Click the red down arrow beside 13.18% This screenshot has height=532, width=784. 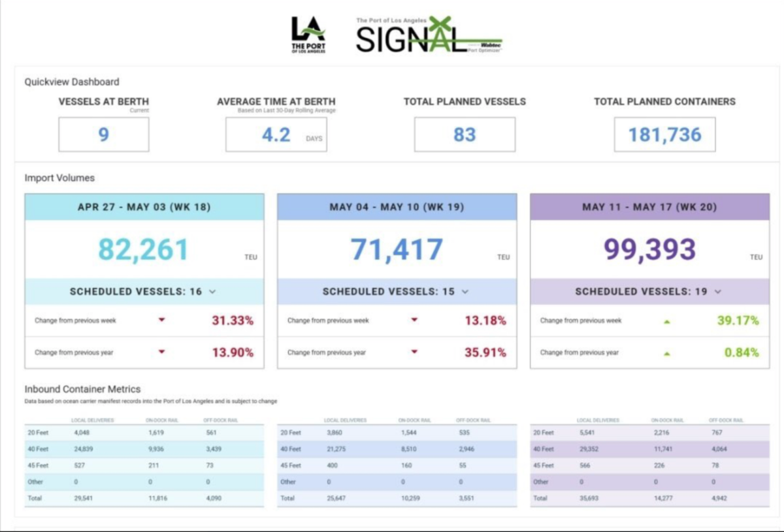click(414, 321)
